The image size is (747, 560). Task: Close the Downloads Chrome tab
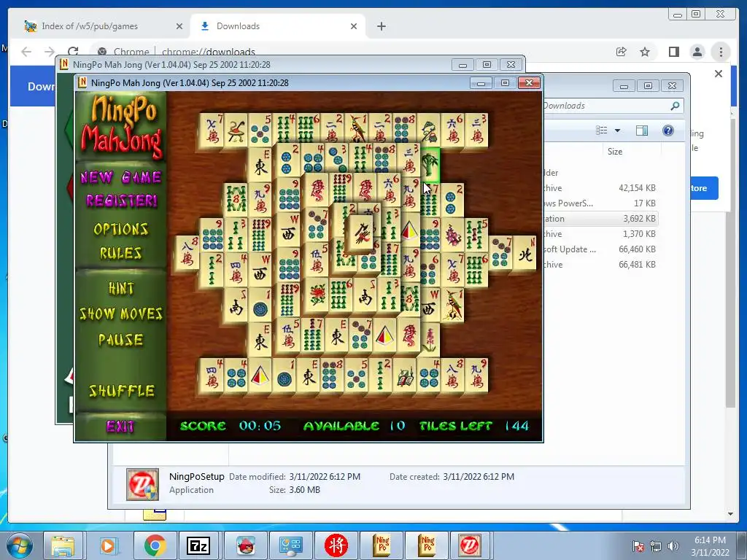click(354, 27)
